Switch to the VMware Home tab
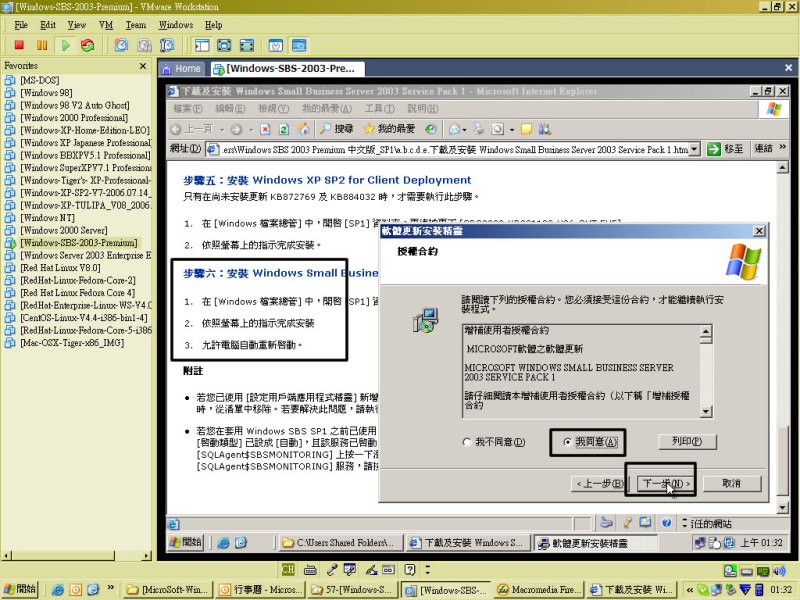 (x=182, y=69)
